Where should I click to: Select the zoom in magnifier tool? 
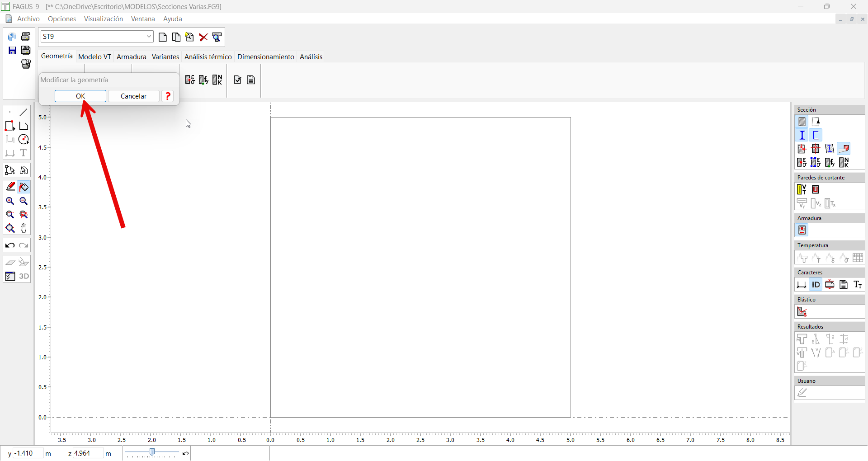10,201
